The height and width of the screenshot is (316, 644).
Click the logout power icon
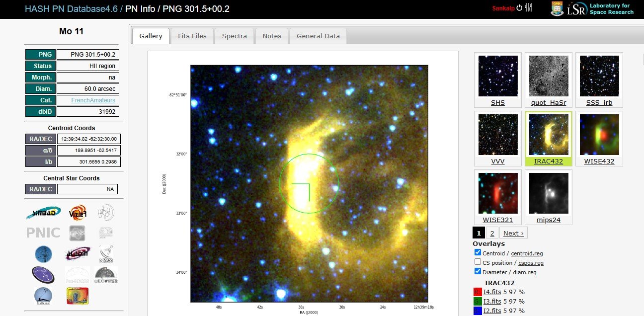tap(520, 7)
